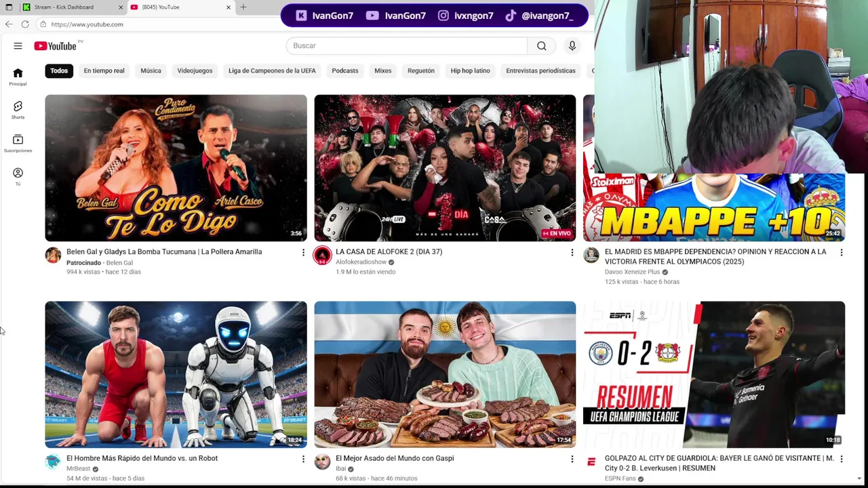
Task: Open the Tú profile sidebar icon
Action: tap(18, 177)
